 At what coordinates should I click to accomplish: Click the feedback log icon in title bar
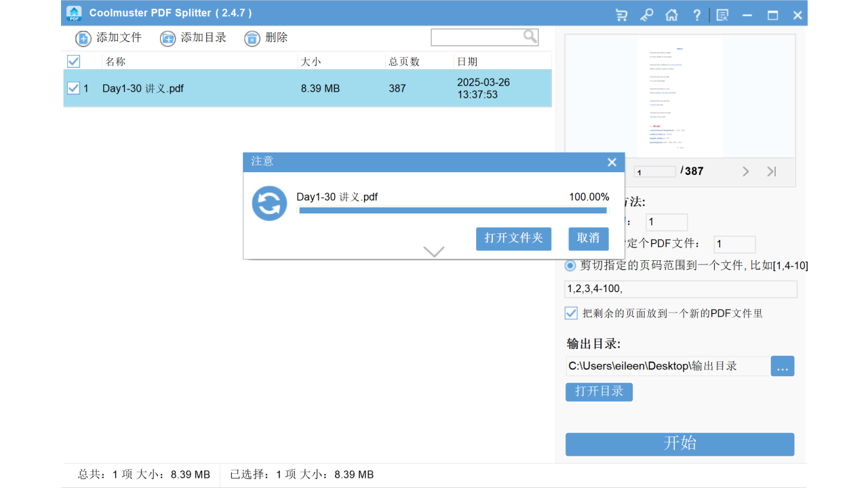(722, 14)
